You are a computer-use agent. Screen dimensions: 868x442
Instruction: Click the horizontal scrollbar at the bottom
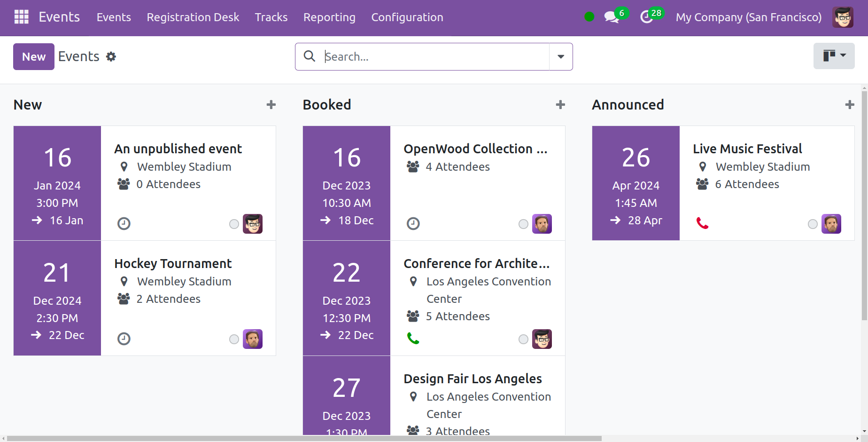pyautogui.click(x=304, y=438)
